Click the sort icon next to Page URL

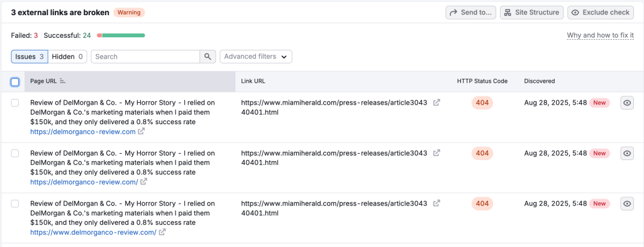(x=62, y=81)
